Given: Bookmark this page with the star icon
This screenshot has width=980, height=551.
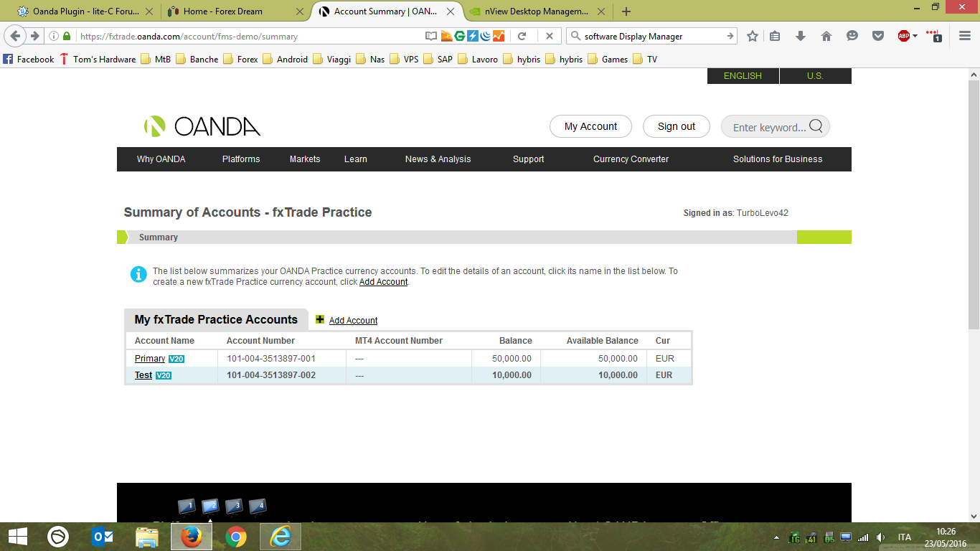Looking at the screenshot, I should pyautogui.click(x=753, y=36).
